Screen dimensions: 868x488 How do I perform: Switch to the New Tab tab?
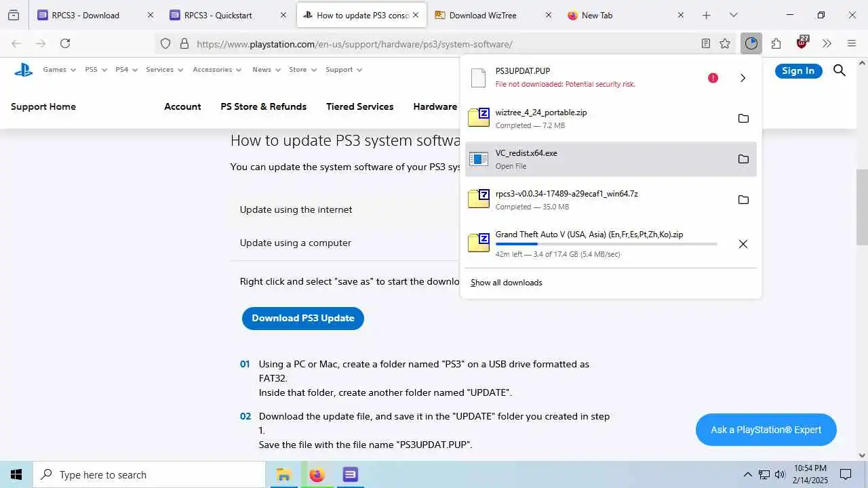(626, 15)
